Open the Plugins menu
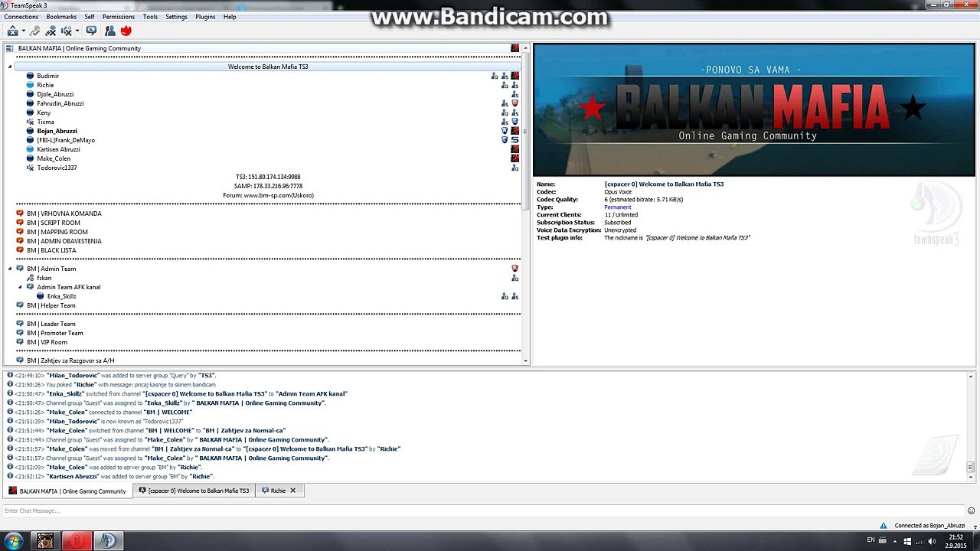This screenshot has height=551, width=980. [x=205, y=17]
